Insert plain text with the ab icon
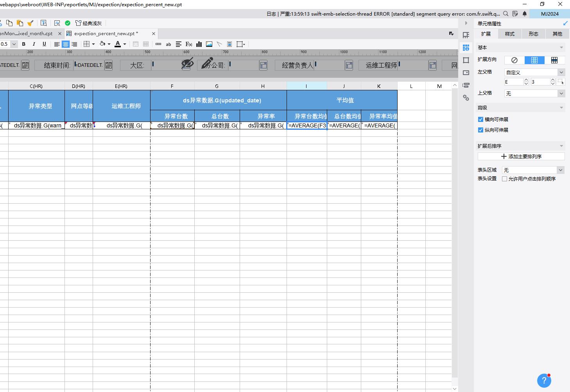Image resolution: width=570 pixels, height=392 pixels. (168, 44)
